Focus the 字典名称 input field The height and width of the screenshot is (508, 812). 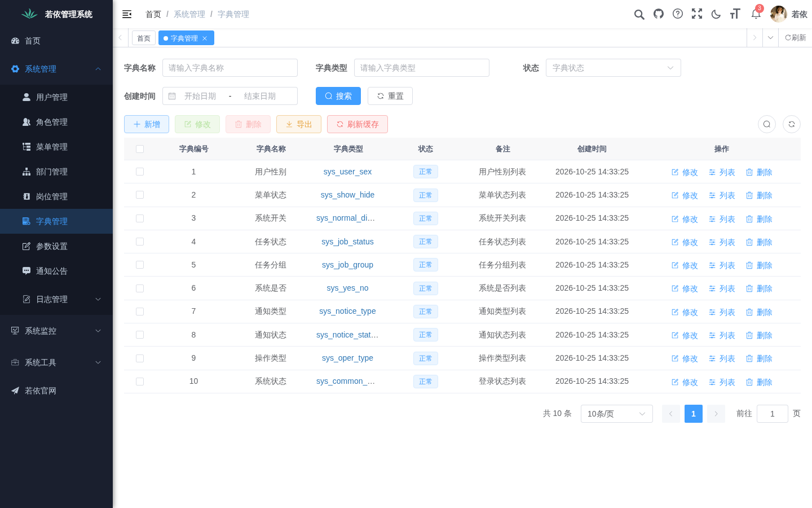230,68
